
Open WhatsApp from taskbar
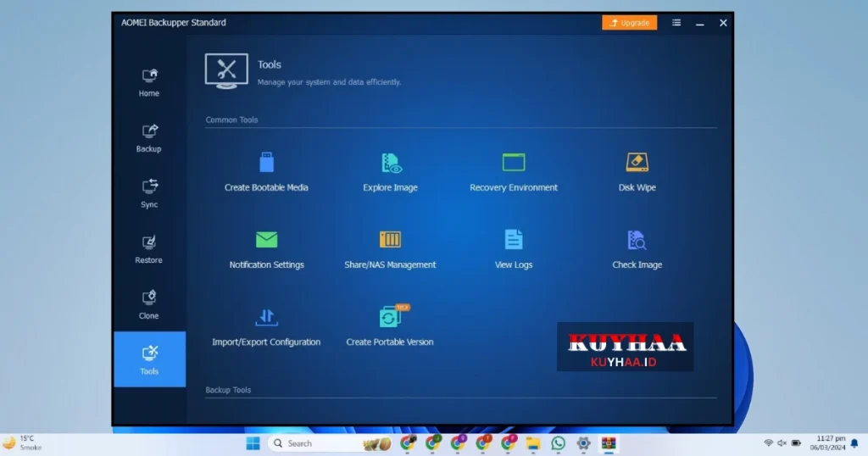pos(558,443)
